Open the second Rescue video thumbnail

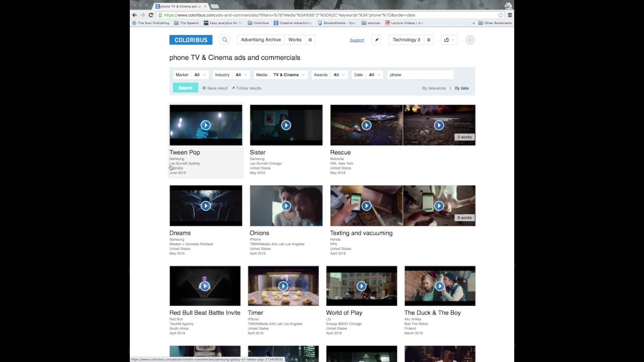coord(439,125)
